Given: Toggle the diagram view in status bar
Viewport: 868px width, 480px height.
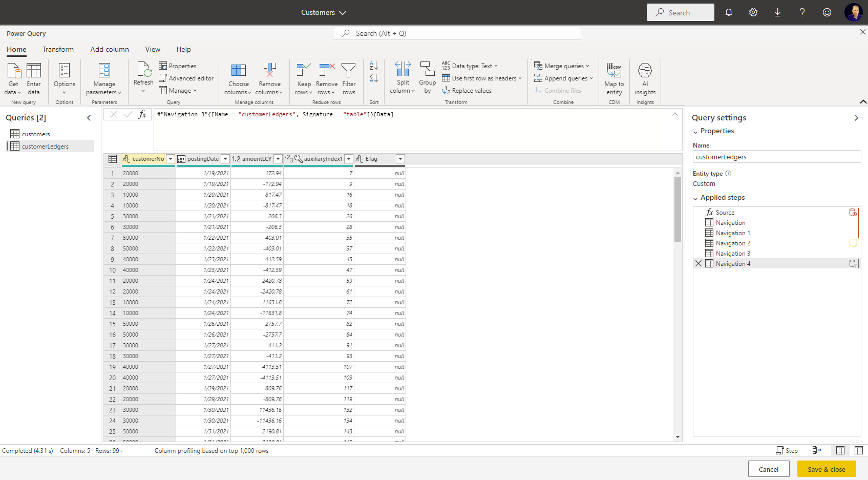Looking at the screenshot, I should pyautogui.click(x=817, y=450).
